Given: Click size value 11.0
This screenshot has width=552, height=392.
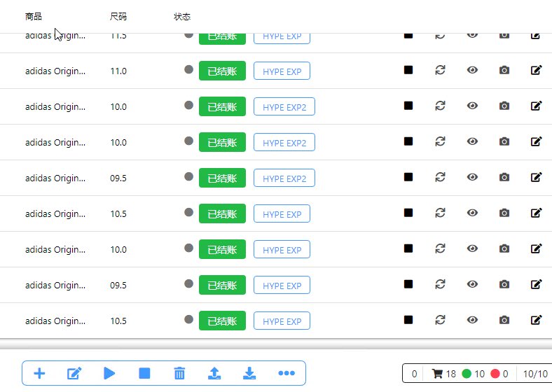Looking at the screenshot, I should (x=118, y=71).
